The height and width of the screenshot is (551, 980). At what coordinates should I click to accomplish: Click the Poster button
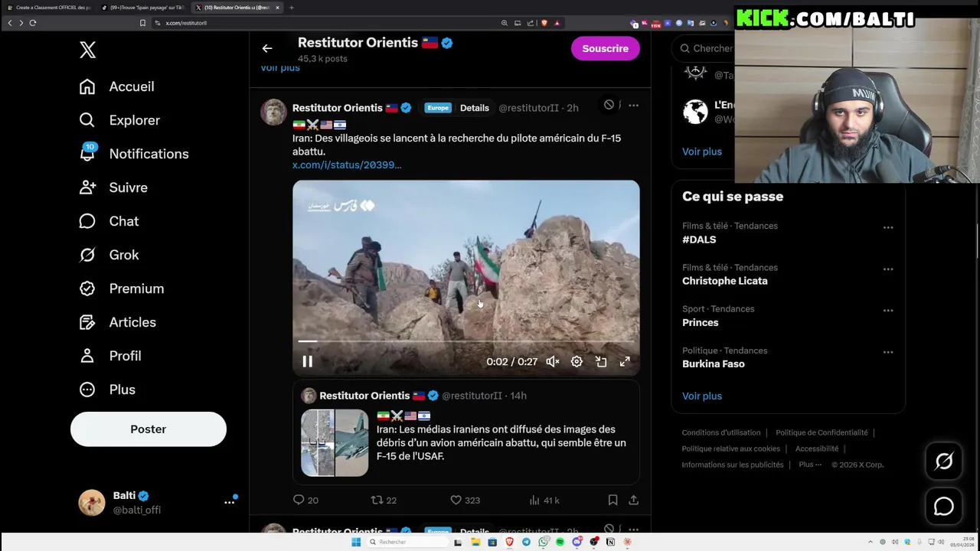(149, 429)
